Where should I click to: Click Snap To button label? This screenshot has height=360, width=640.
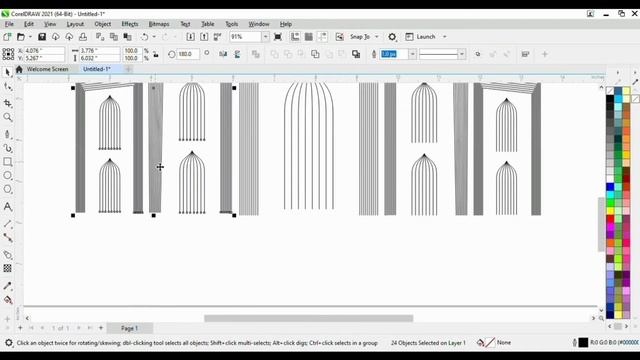pyautogui.click(x=360, y=37)
